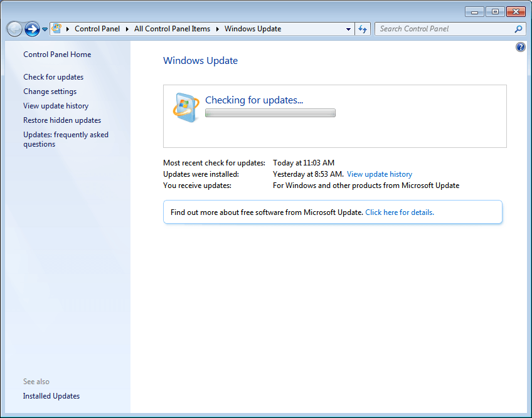Open Help with the question mark icon
This screenshot has height=418, width=532.
[521, 47]
